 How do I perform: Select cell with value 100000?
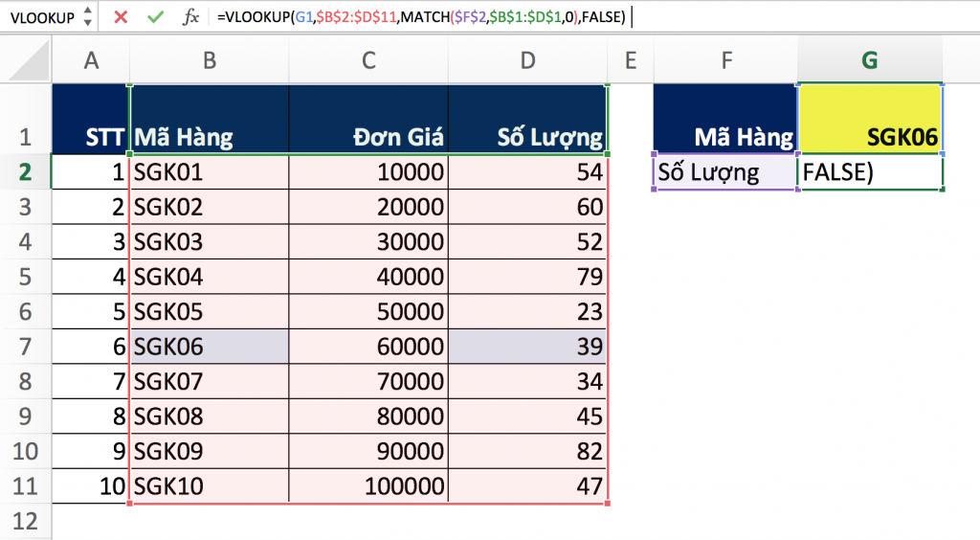point(368,485)
